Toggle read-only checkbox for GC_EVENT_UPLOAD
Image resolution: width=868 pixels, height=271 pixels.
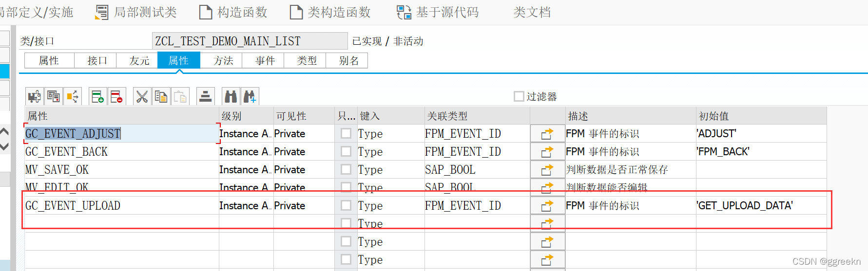(346, 205)
